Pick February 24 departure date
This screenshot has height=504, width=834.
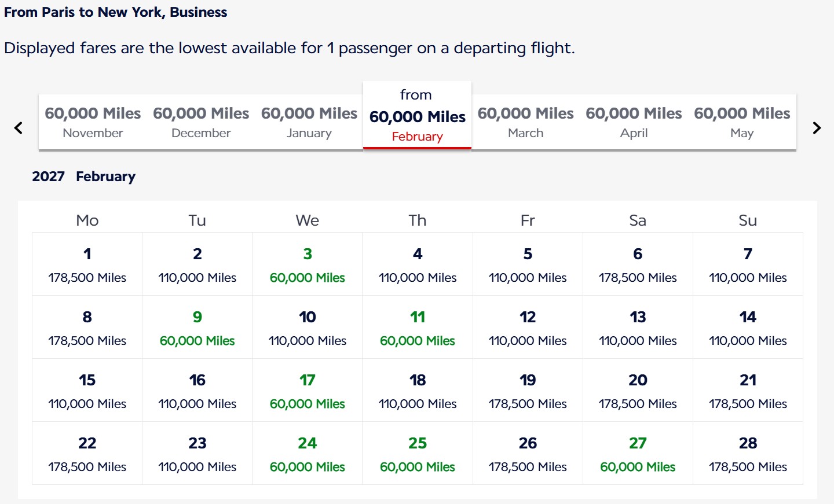[308, 453]
